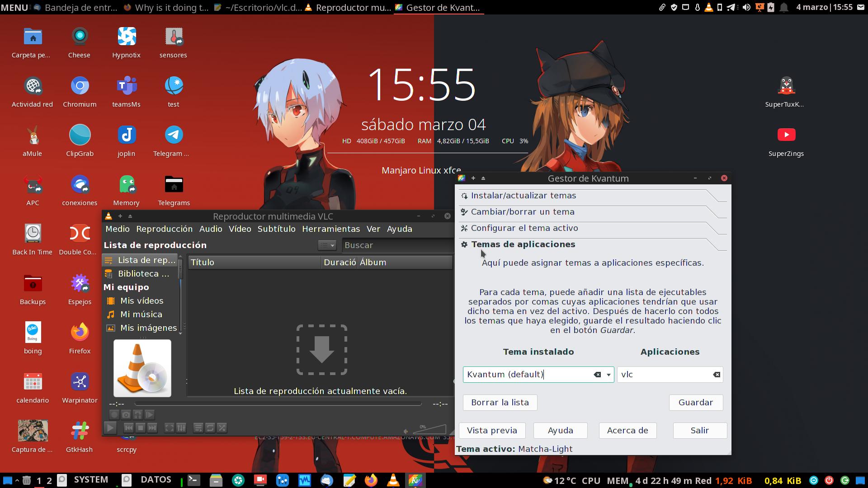Image resolution: width=868 pixels, height=488 pixels.
Task: Clear the Kvantum (default) theme field
Action: (x=597, y=375)
